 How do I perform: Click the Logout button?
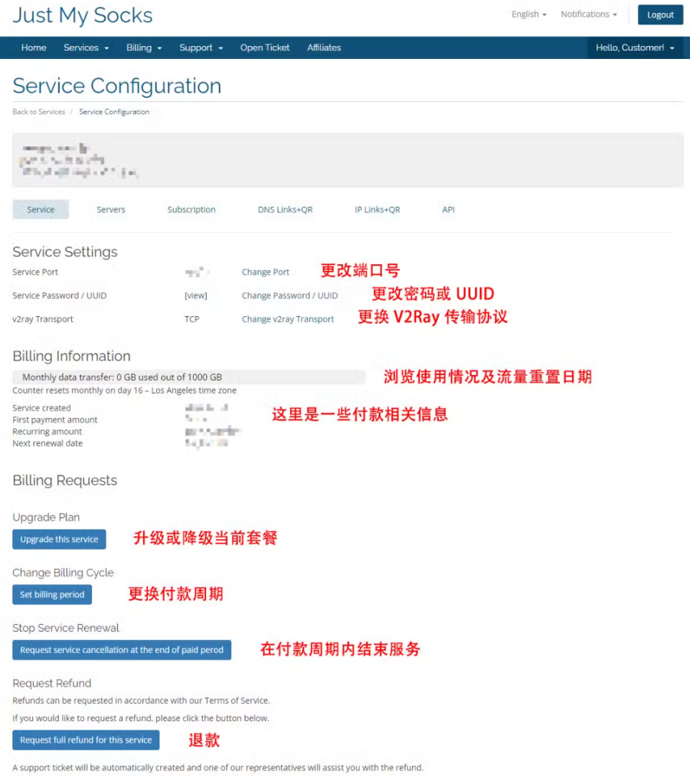click(660, 15)
